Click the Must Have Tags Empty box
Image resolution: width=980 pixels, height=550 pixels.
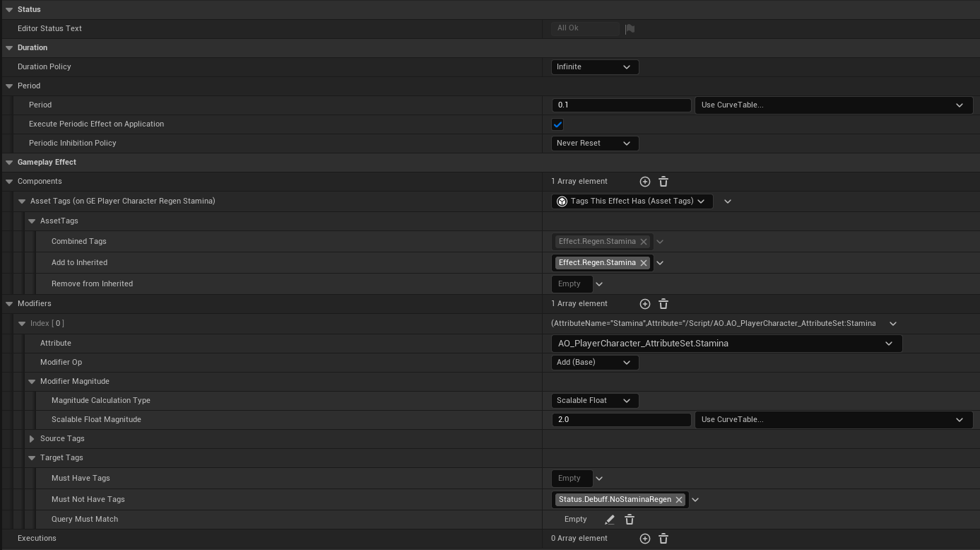pos(572,479)
